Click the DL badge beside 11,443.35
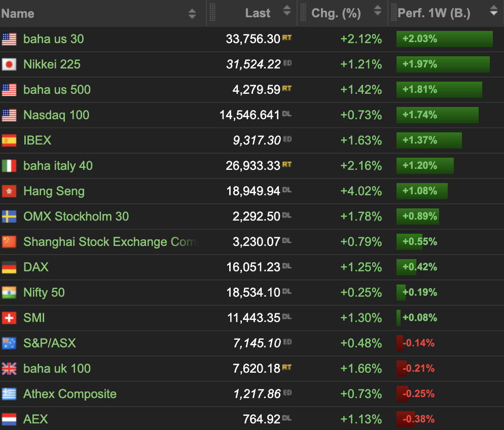The height and width of the screenshot is (430, 504). 287,317
